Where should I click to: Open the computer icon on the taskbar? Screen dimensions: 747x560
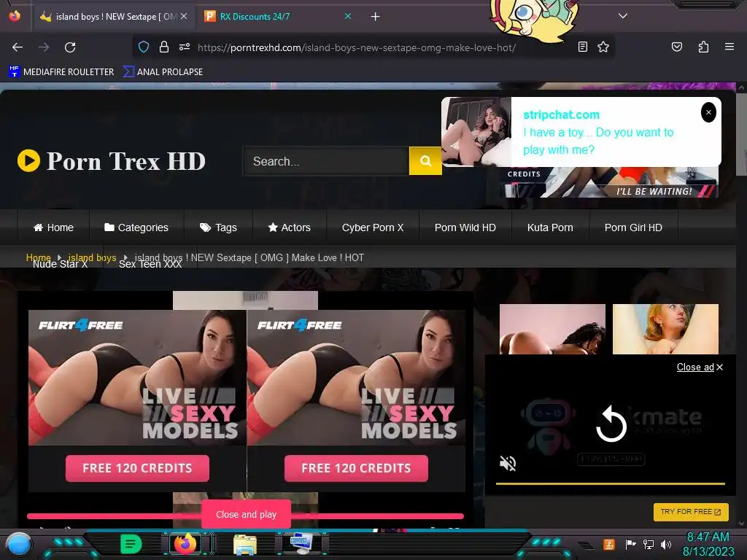coord(301,544)
